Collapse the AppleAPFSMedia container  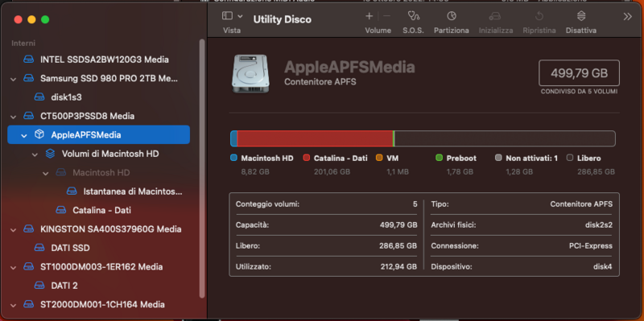24,135
